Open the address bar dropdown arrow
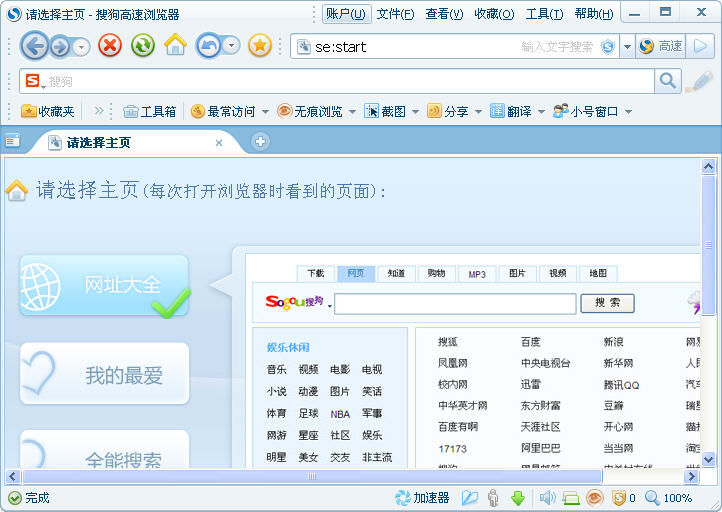The image size is (722, 512). [x=627, y=47]
